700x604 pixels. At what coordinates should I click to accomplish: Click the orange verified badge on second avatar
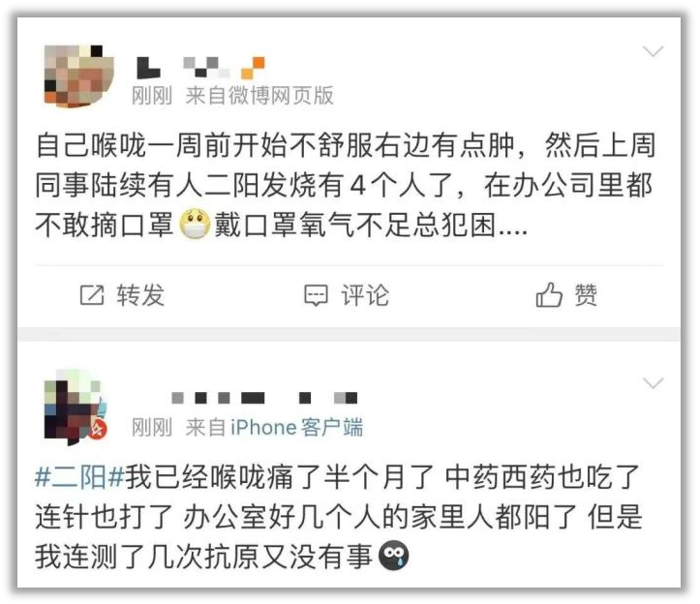pos(98,430)
